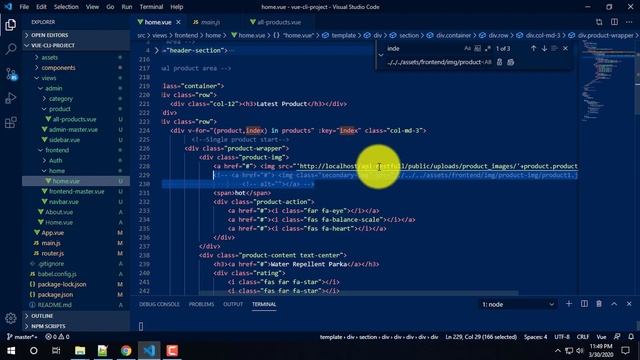The width and height of the screenshot is (640, 360).
Task: Go to previous match in find widget
Action: click(533, 49)
